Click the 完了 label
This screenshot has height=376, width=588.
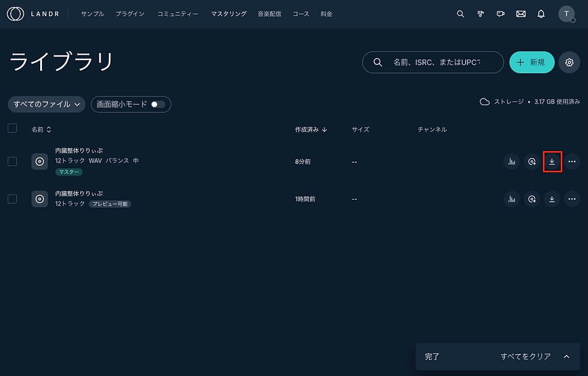tap(431, 357)
